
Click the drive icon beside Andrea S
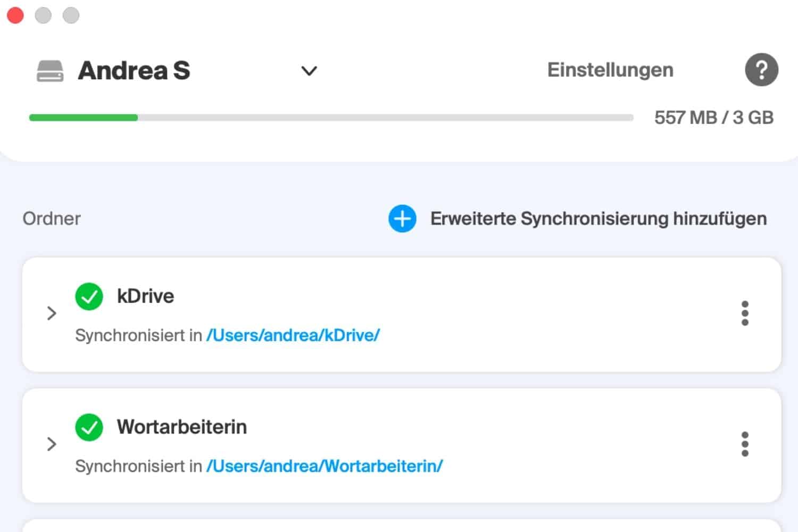[50, 71]
